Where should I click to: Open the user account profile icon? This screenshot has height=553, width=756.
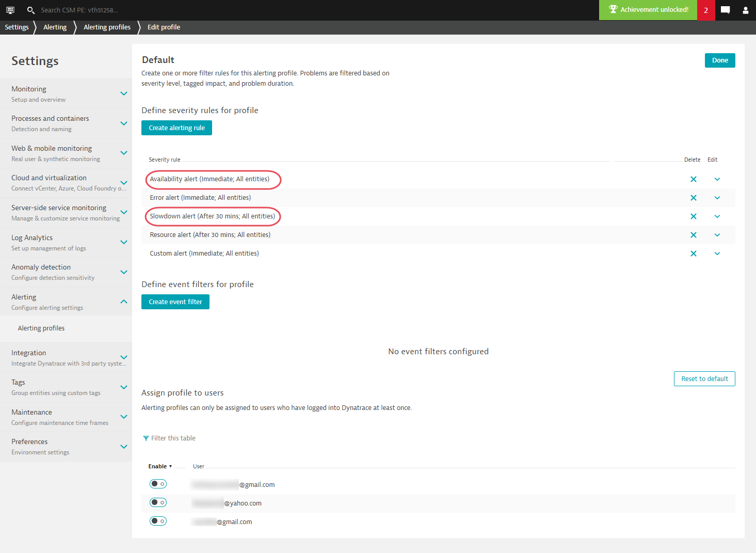(x=745, y=10)
